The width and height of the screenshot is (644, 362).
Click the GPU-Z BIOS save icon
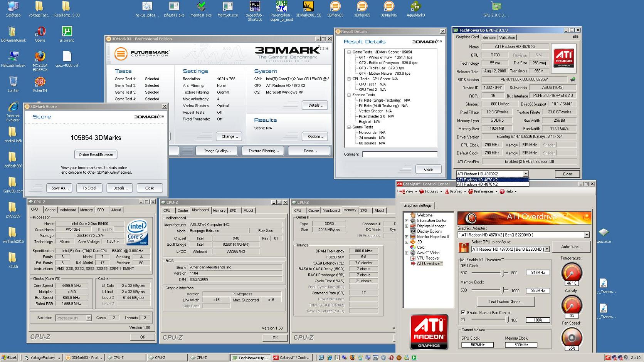[x=573, y=79]
